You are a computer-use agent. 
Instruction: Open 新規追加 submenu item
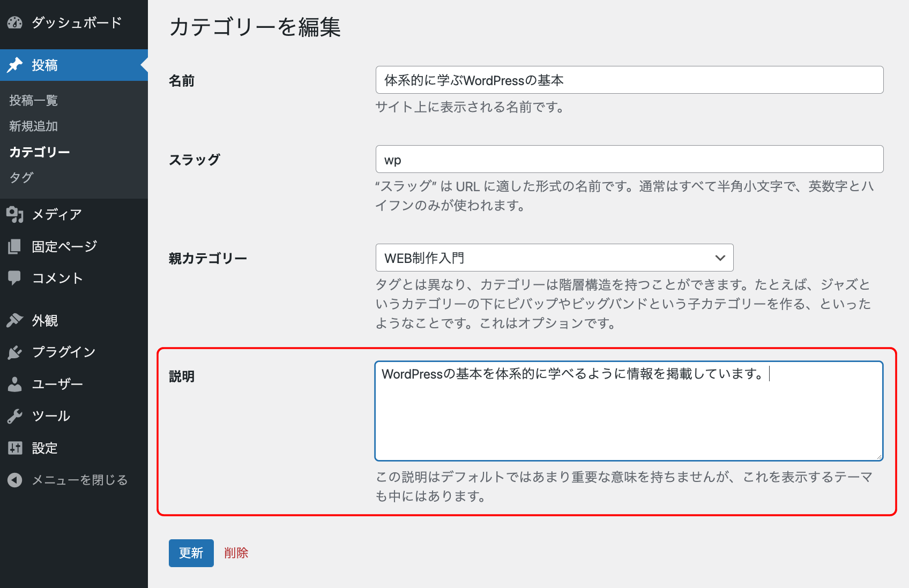click(x=33, y=126)
